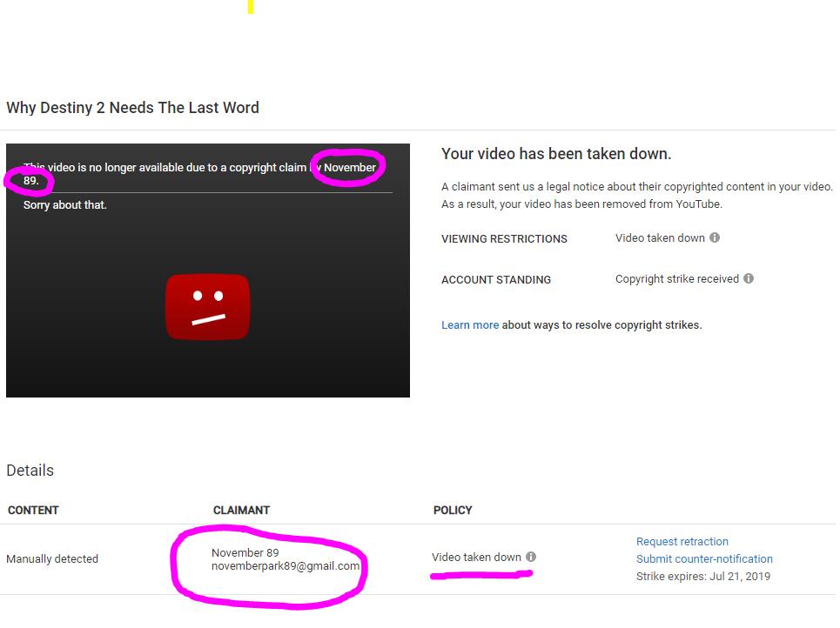This screenshot has height=628, width=840.
Task: Click the Details section heading
Action: click(30, 470)
